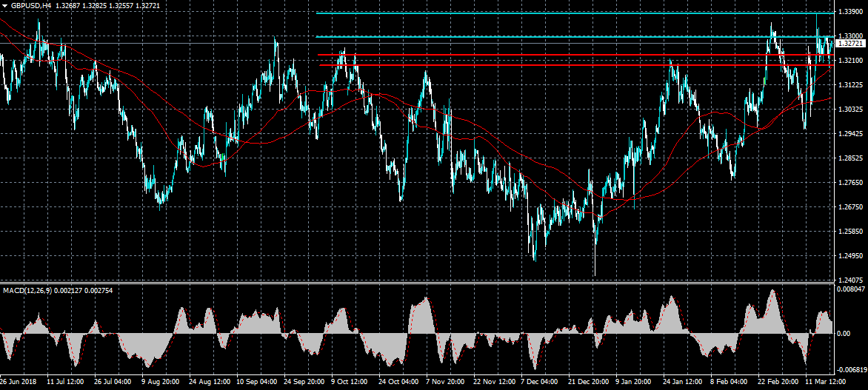Screen dimensions: 868x390
Task: Click the 21 Dec 20:00 time label
Action: click(590, 383)
